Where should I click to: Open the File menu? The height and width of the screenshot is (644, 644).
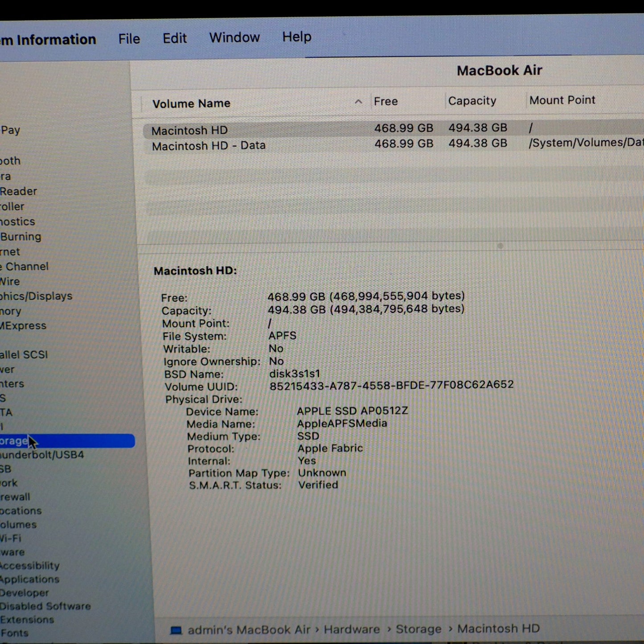pyautogui.click(x=129, y=39)
